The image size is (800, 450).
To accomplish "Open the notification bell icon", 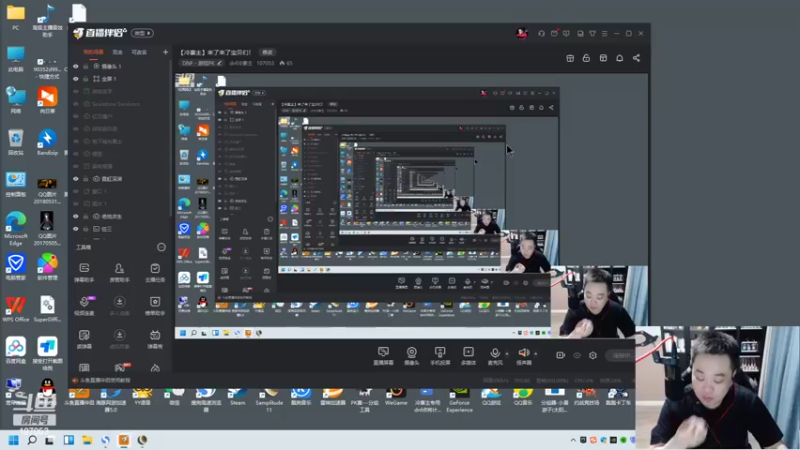I will 619,58.
